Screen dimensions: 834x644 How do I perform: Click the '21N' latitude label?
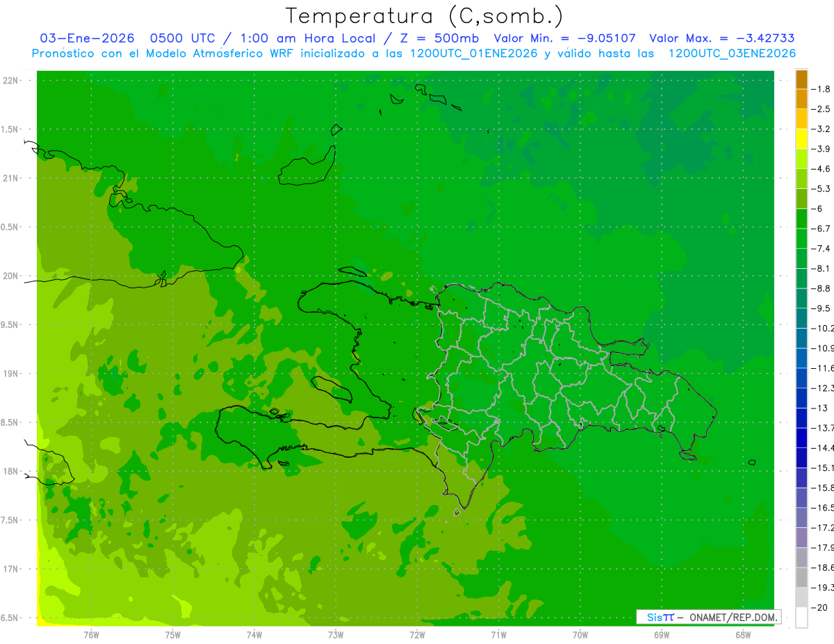pyautogui.click(x=10, y=178)
